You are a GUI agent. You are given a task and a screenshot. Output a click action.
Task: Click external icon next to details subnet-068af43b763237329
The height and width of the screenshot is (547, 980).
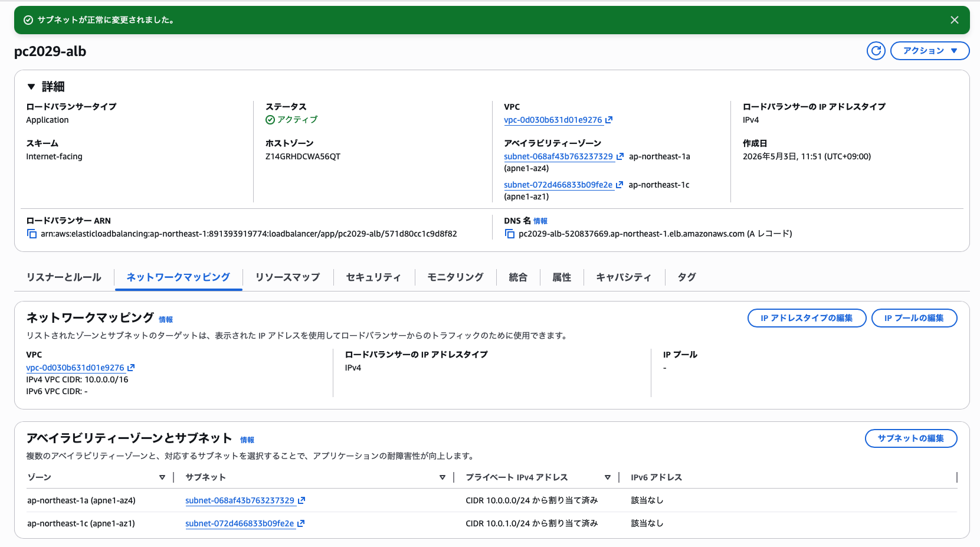[x=620, y=156]
